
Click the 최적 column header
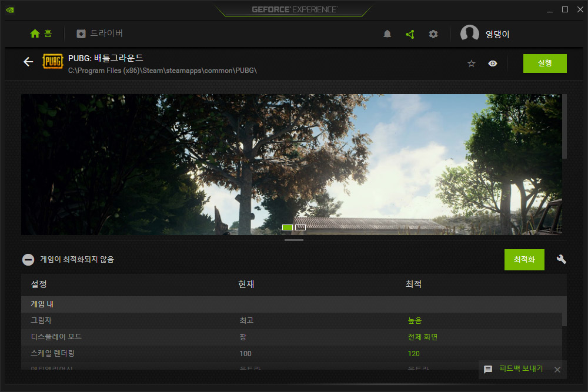tap(413, 284)
